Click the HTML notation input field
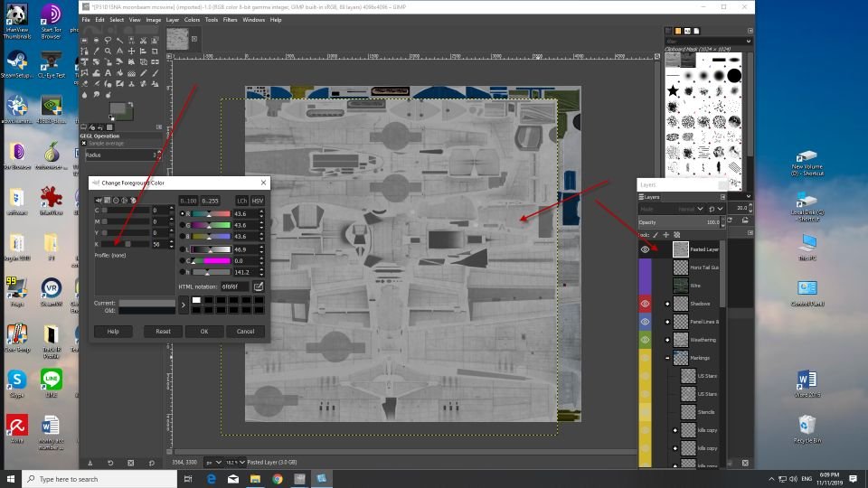 coord(235,286)
